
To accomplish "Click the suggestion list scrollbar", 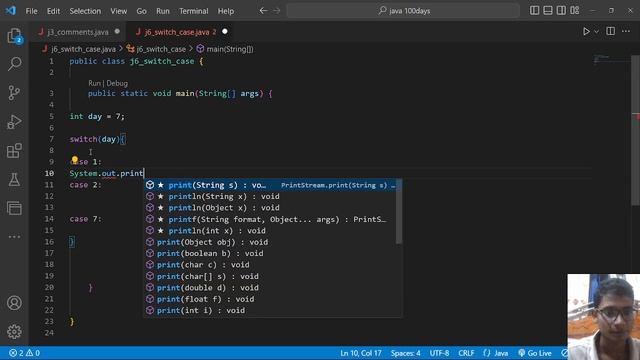I will tap(399, 211).
